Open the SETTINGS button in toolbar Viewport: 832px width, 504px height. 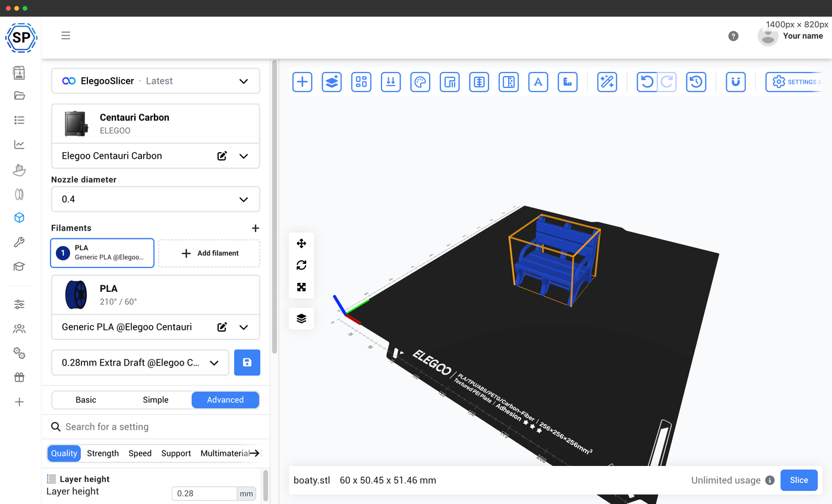[x=793, y=82]
